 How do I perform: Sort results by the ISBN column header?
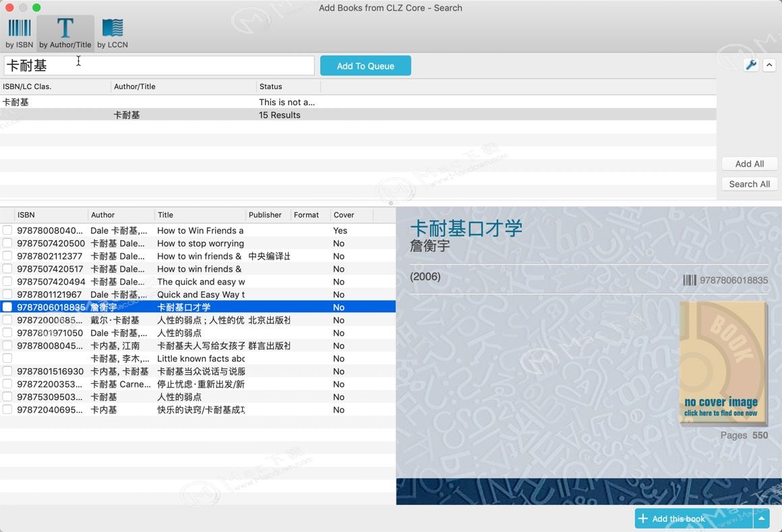pyautogui.click(x=51, y=215)
